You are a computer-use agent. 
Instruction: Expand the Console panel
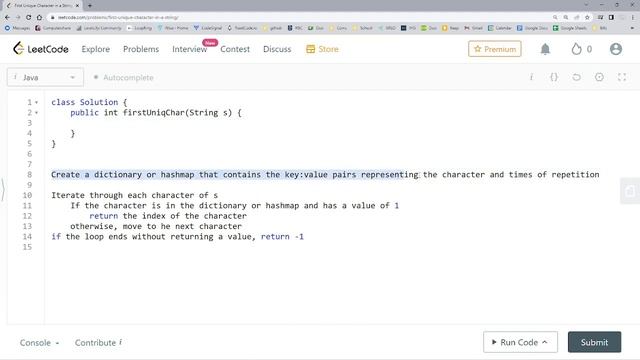pos(40,342)
